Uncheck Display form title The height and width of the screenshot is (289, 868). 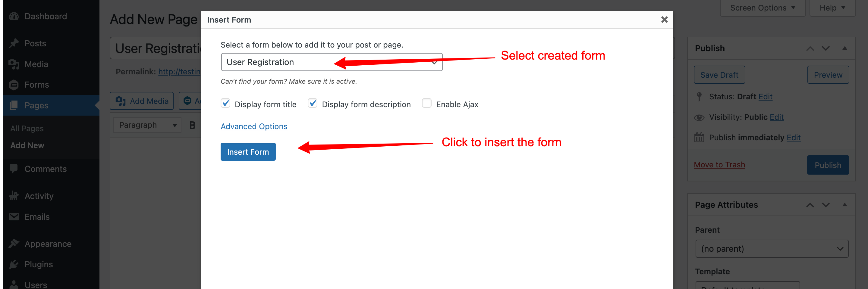tap(225, 103)
